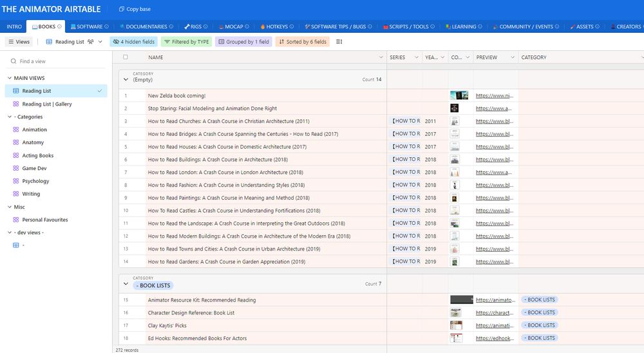Switch to SOFTWARE TIPS / BUGS tab
This screenshot has height=353, width=644.
coord(338,26)
